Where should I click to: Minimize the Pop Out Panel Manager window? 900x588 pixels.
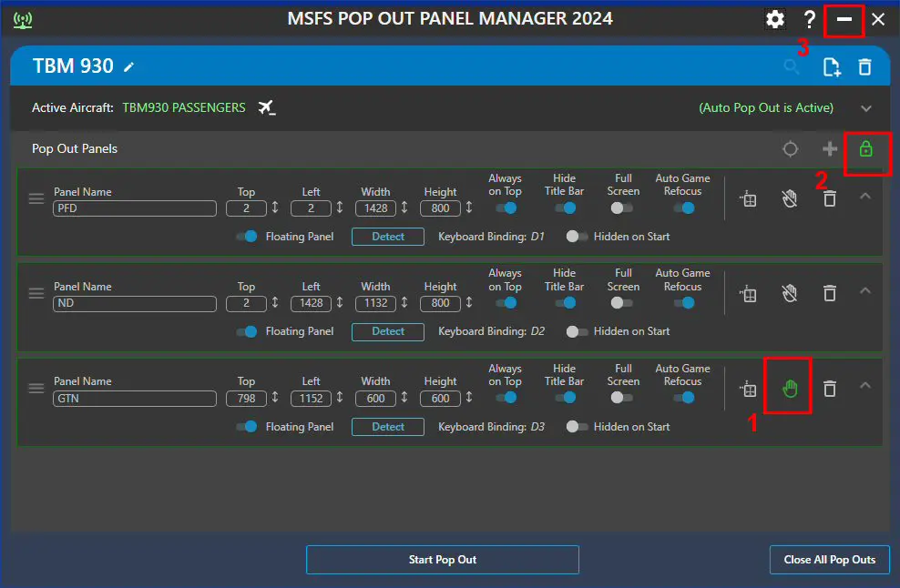[x=844, y=19]
